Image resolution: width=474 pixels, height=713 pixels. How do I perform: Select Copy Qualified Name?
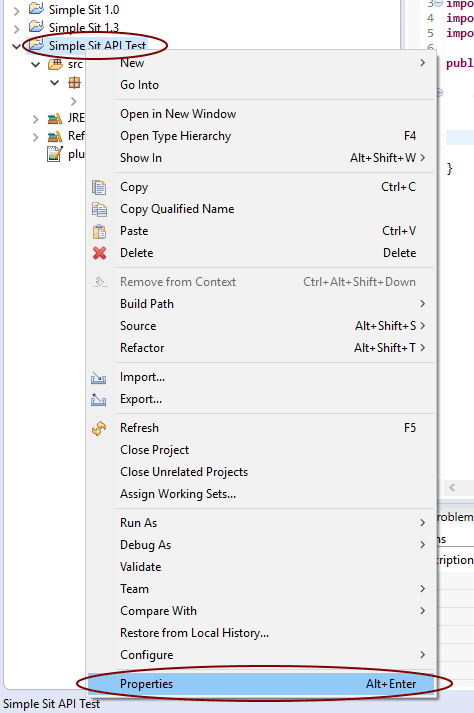pyautogui.click(x=261, y=209)
